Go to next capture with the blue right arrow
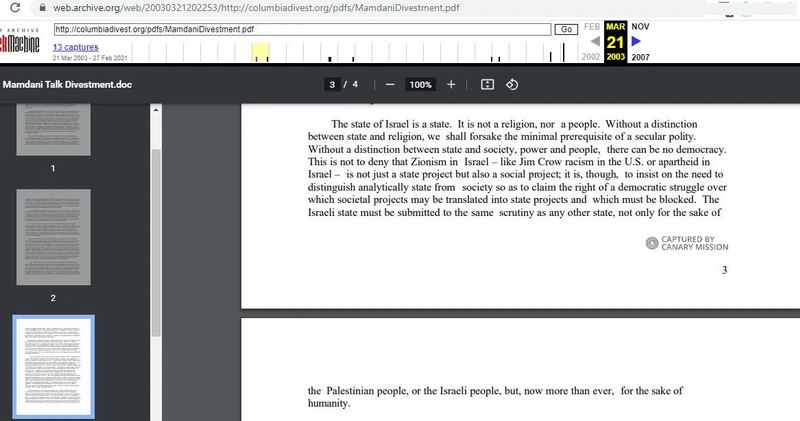Image resolution: width=800 pixels, height=421 pixels. [x=636, y=41]
